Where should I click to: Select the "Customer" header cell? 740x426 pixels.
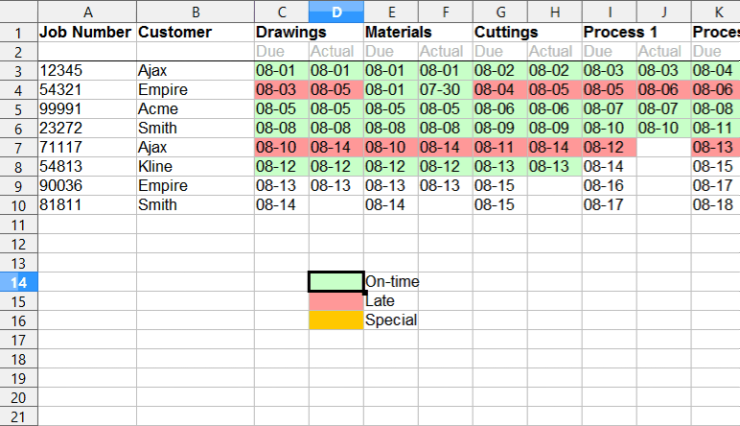point(194,32)
